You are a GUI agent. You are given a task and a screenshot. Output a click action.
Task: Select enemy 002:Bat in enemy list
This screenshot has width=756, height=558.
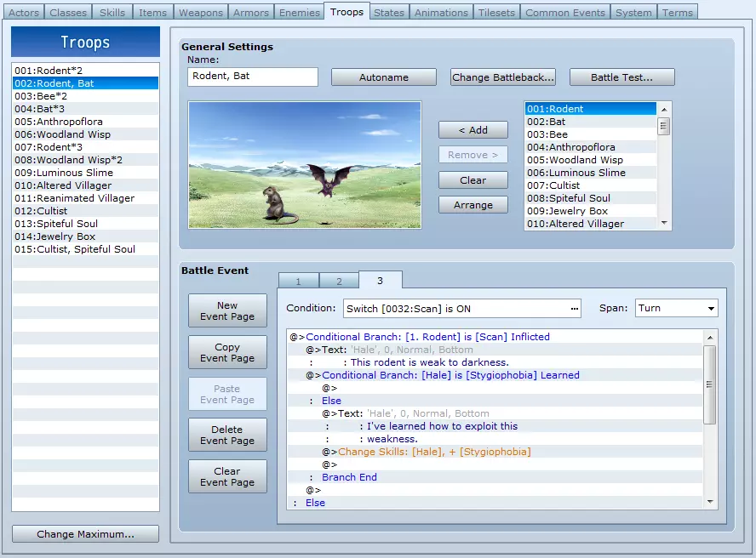pos(591,122)
